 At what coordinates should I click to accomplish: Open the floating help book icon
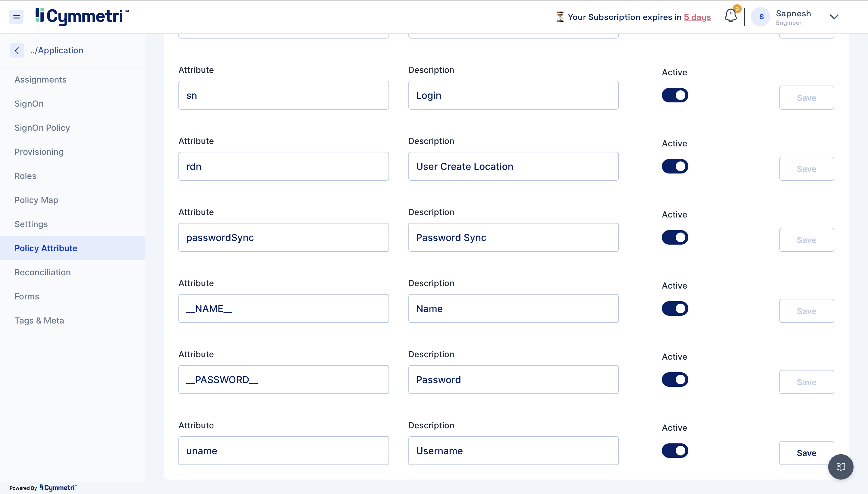point(841,467)
